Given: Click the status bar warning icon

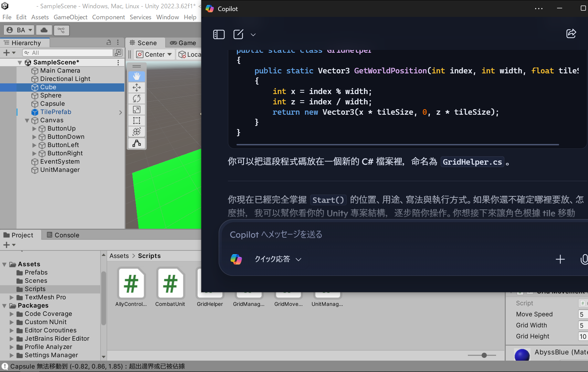Looking at the screenshot, I should (x=5, y=366).
